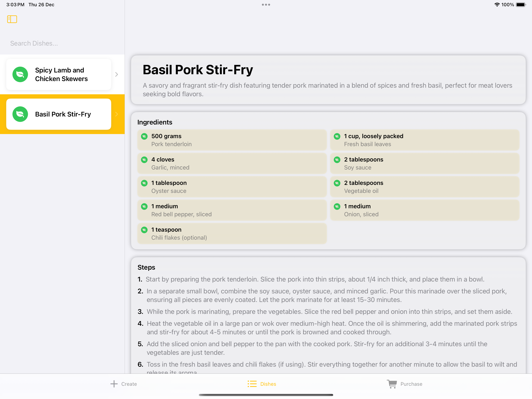Expand Basil Pork Stir-Fry chevron
Image resolution: width=532 pixels, height=399 pixels.
(x=117, y=114)
